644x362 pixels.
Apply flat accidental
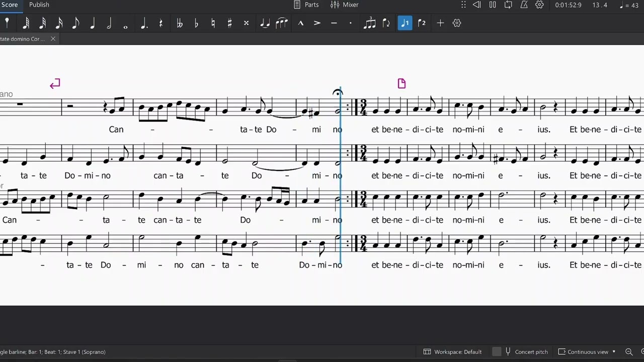(x=196, y=23)
